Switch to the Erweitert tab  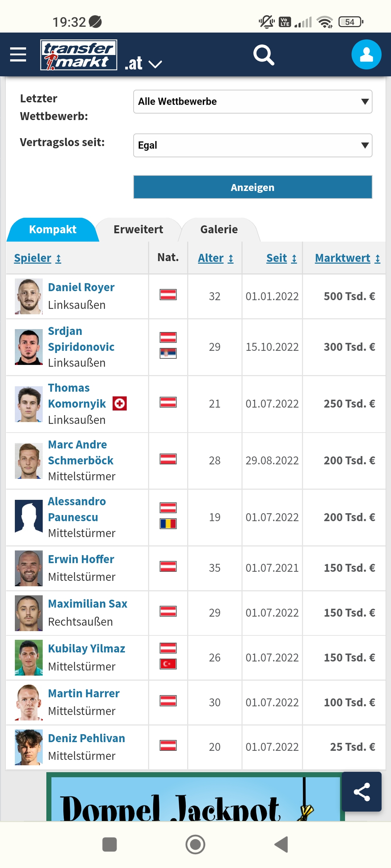tap(138, 229)
